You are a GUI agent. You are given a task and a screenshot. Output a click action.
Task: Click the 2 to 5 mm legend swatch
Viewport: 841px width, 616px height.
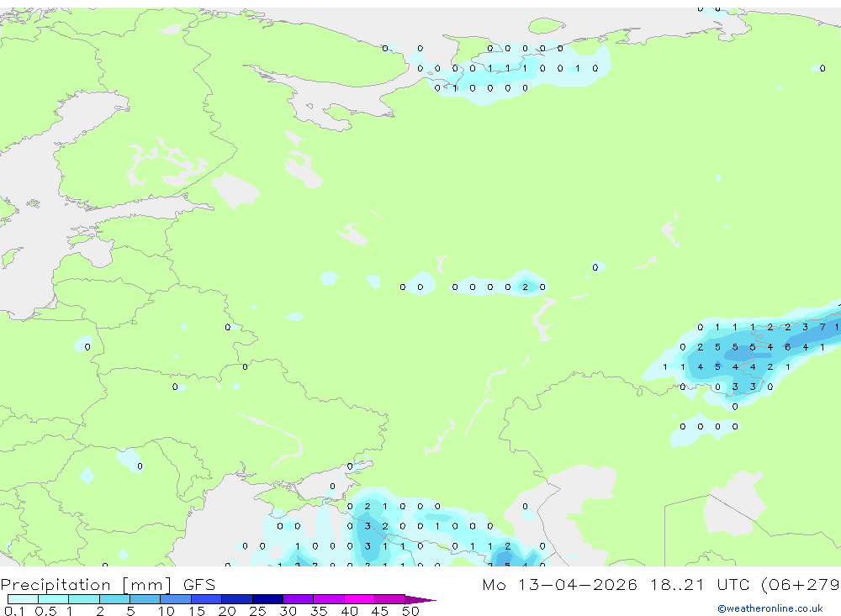point(114,599)
